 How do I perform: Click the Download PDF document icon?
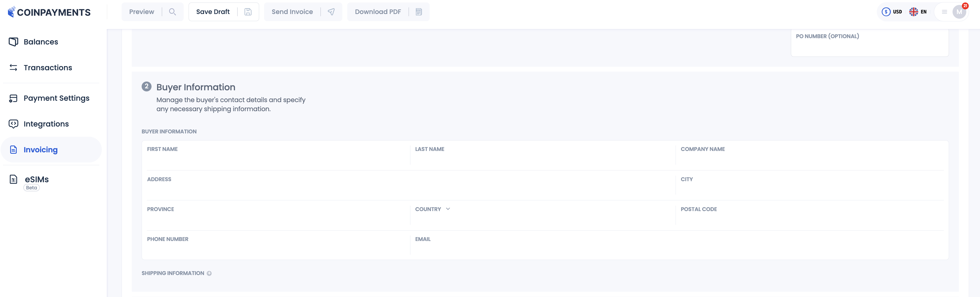tap(418, 12)
